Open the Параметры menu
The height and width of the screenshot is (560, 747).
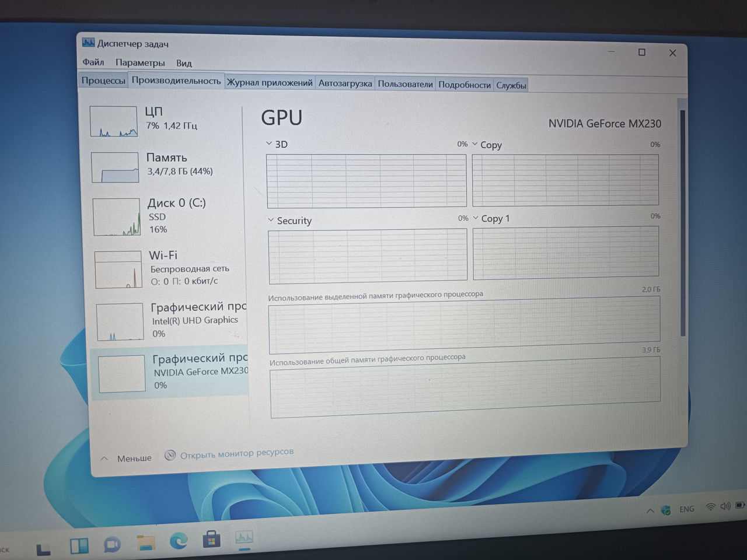tap(140, 62)
